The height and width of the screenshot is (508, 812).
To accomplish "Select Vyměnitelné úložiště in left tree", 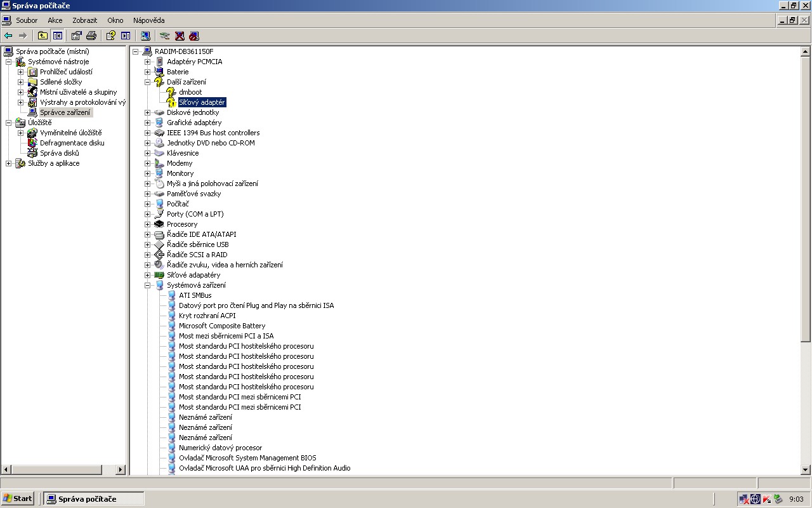I will pos(70,133).
